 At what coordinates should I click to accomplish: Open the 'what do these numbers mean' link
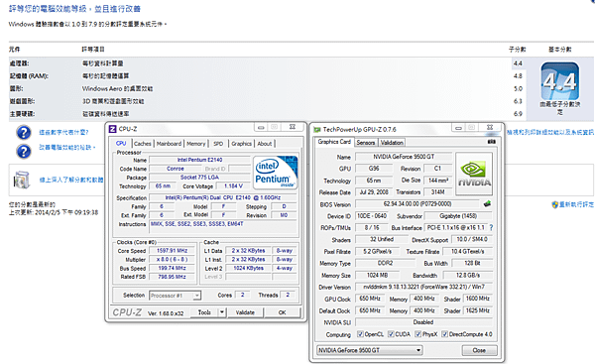63,132
